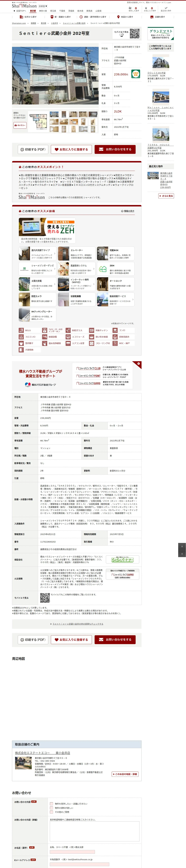Screen dimensions: 186x868
Task: Open 店舗を探す search menu
Action: 158,17
